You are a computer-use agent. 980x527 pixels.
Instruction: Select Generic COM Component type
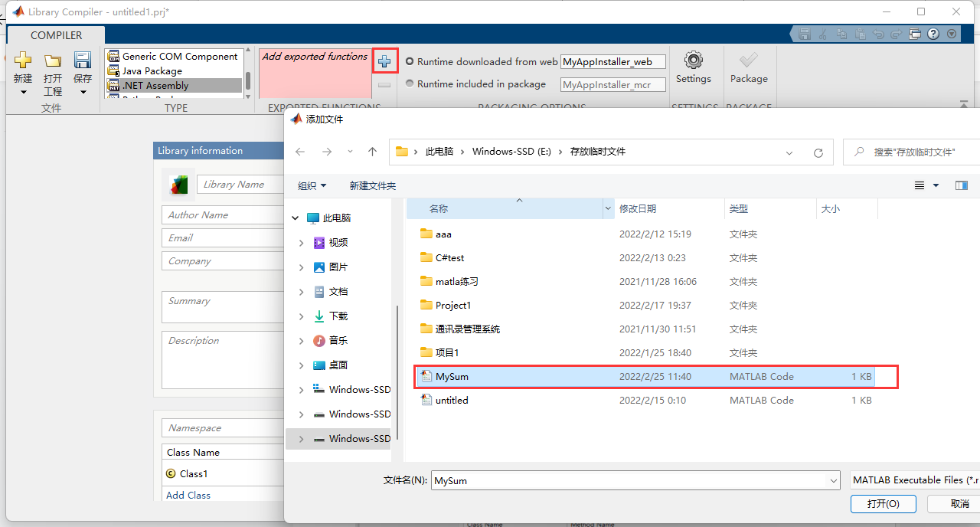(175, 56)
